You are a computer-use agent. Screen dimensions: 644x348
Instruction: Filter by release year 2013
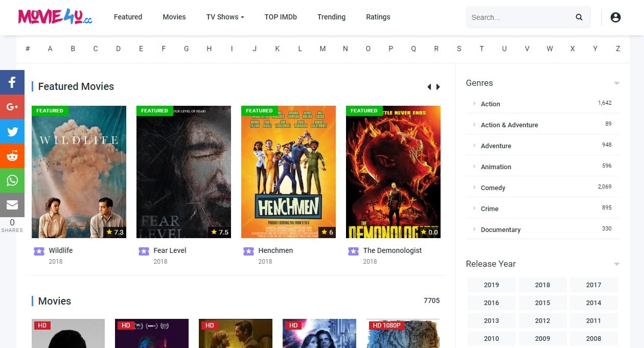point(492,320)
